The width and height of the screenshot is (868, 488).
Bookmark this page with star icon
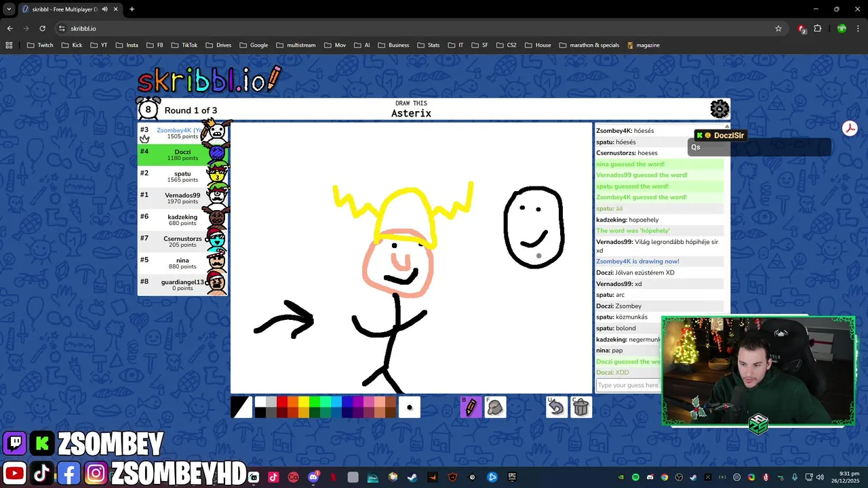(778, 28)
